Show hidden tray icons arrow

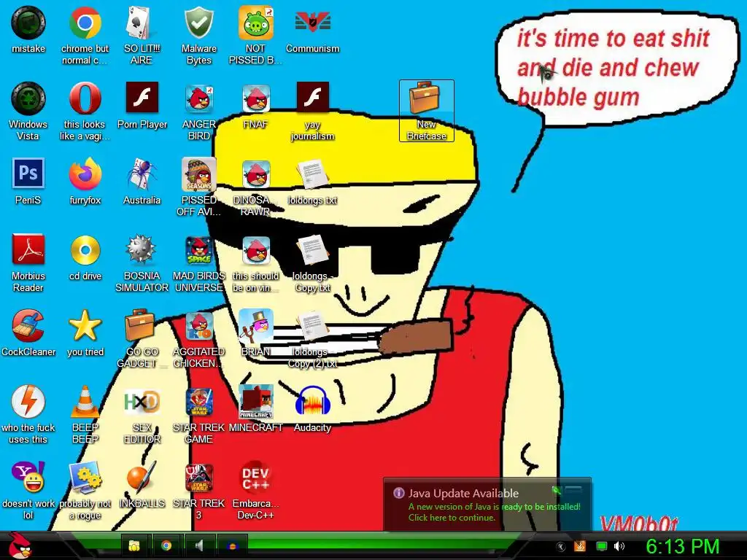561,547
